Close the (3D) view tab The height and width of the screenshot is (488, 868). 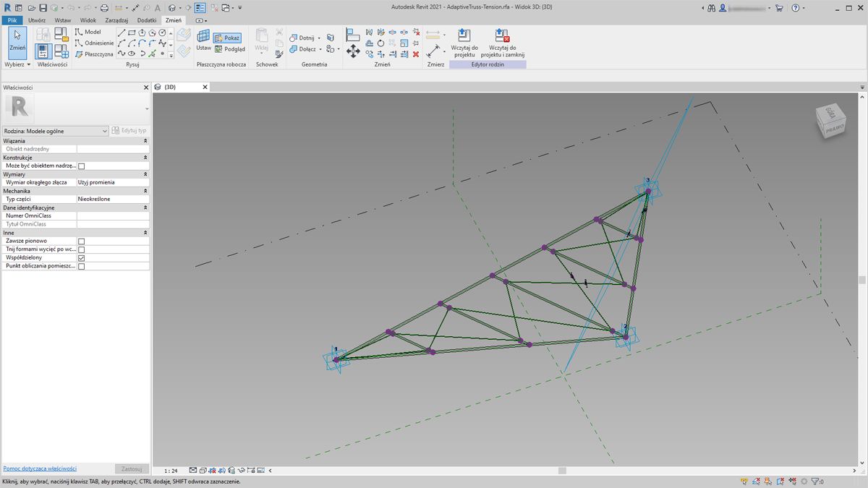[205, 87]
